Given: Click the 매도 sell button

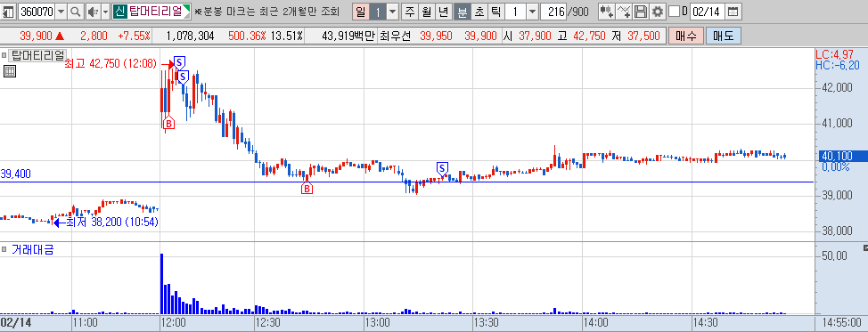Looking at the screenshot, I should (x=723, y=36).
